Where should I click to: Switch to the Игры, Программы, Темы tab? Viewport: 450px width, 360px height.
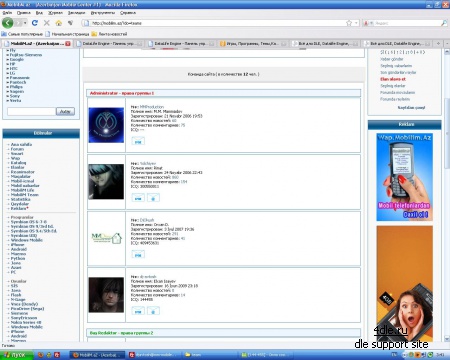pos(253,43)
